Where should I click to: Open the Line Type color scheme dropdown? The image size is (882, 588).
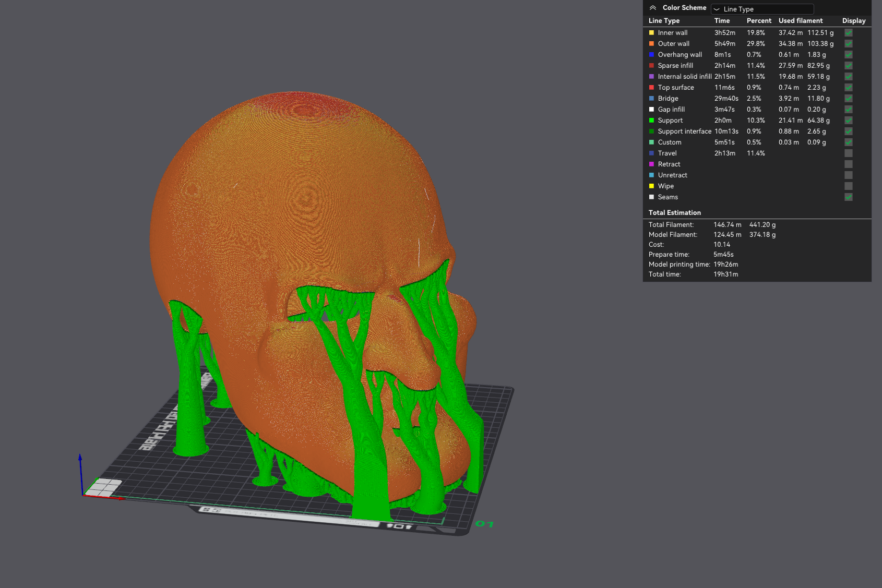click(762, 9)
